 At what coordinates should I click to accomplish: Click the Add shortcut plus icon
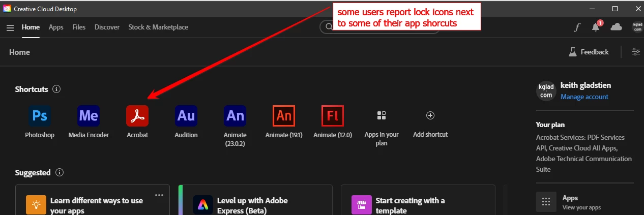pyautogui.click(x=430, y=115)
